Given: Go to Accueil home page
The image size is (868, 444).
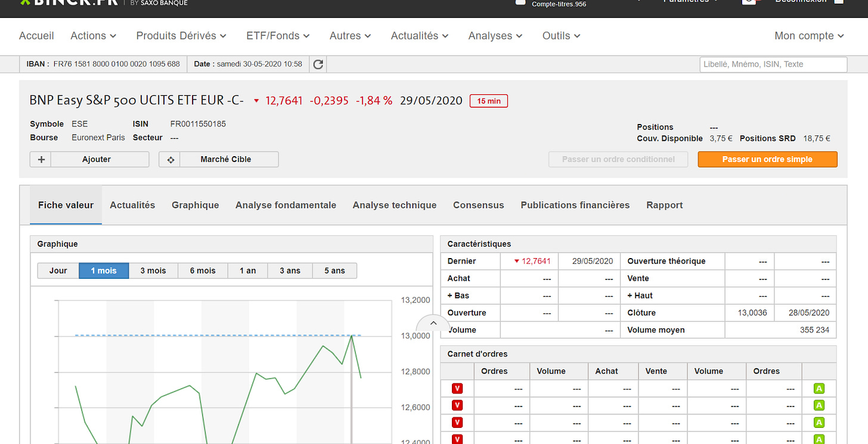Looking at the screenshot, I should [x=36, y=36].
